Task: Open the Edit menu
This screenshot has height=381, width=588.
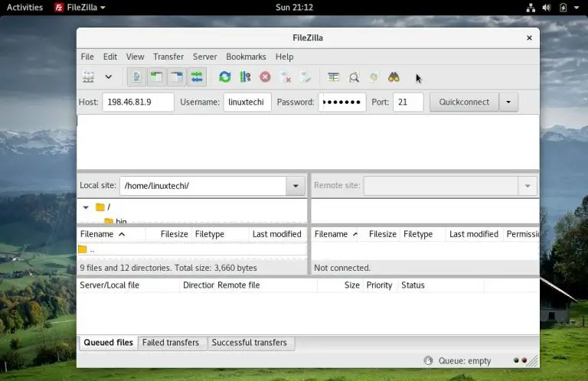Action: pos(110,57)
